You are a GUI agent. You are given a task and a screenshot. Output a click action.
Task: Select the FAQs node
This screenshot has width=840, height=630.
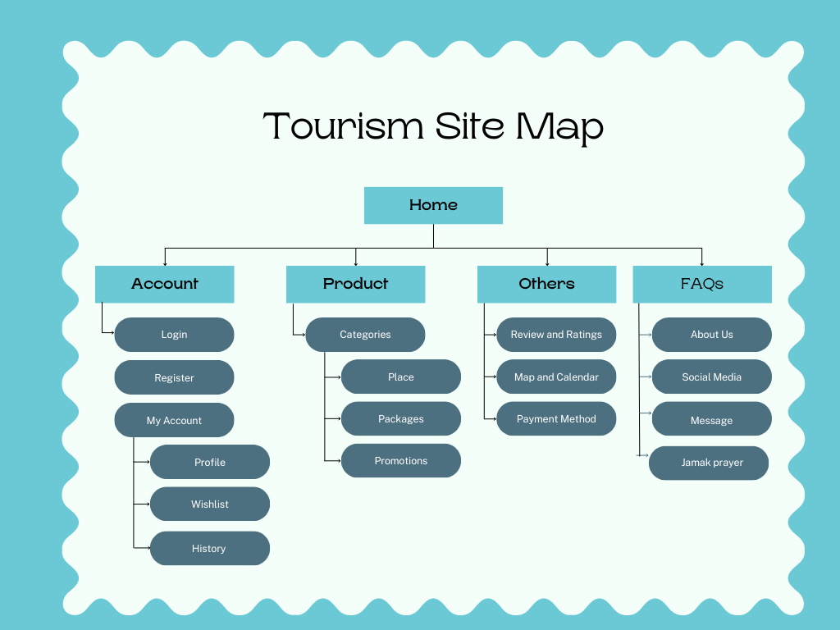point(701,284)
